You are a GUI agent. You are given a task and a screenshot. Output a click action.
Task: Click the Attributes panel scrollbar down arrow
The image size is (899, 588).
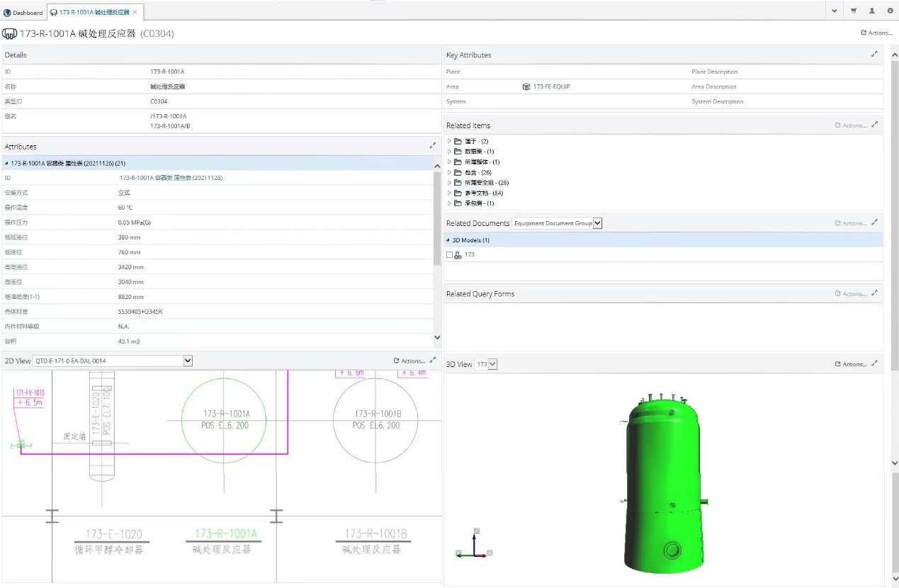(x=437, y=338)
